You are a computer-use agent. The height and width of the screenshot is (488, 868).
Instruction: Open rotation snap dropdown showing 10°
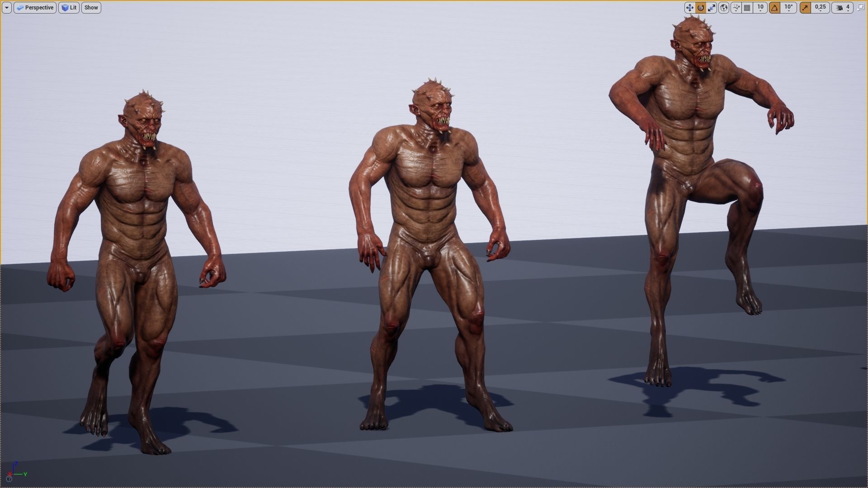789,8
